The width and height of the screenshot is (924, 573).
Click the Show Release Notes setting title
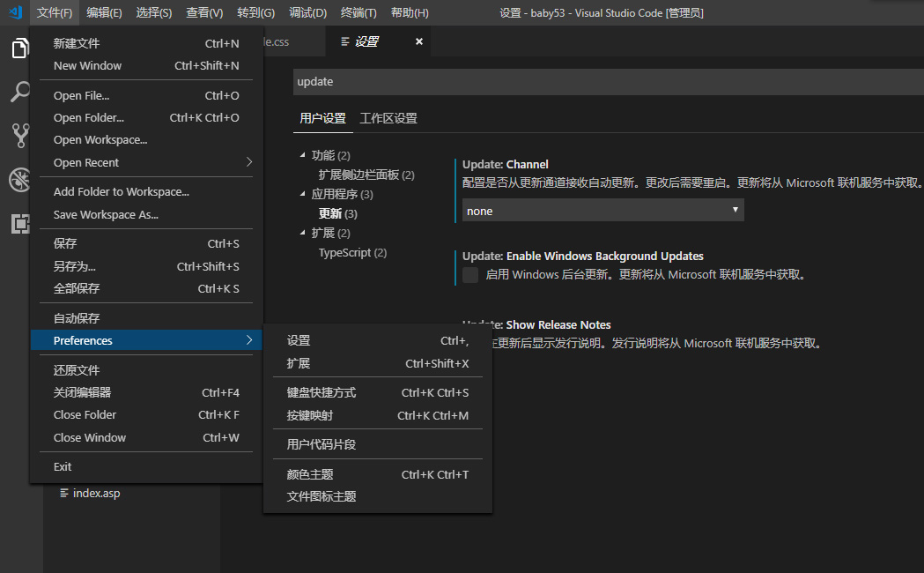(x=558, y=324)
